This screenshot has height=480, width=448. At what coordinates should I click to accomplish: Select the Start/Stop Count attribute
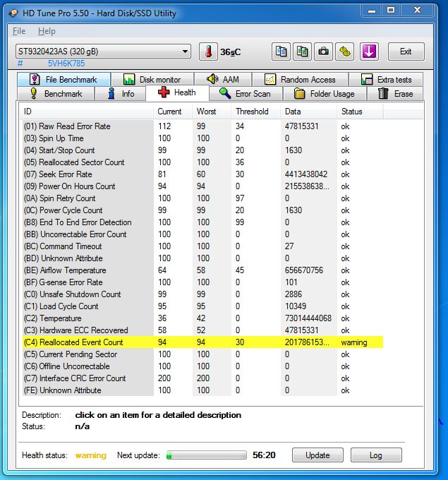pos(202,150)
